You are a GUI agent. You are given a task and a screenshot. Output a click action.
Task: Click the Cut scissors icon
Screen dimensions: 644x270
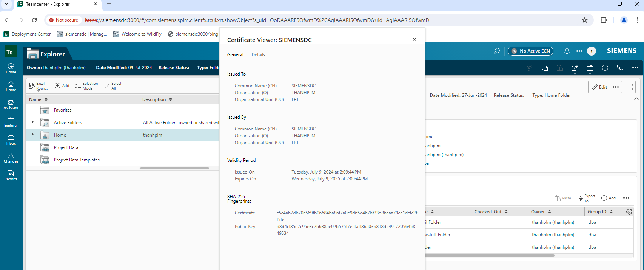(530, 68)
